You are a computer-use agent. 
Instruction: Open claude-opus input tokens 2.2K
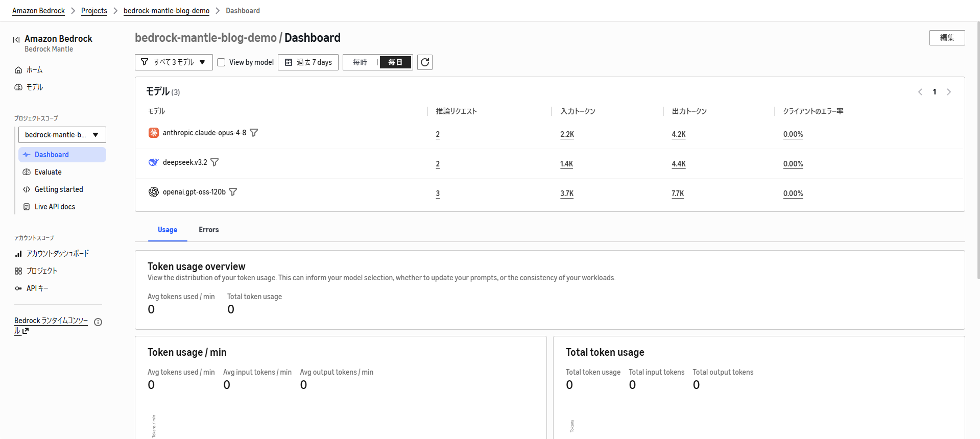(567, 134)
